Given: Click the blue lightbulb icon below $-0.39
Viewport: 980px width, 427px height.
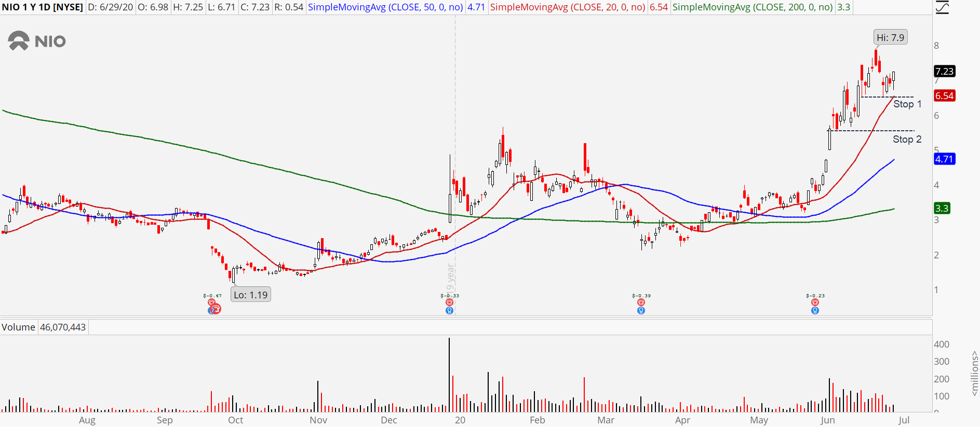Looking at the screenshot, I should [641, 310].
